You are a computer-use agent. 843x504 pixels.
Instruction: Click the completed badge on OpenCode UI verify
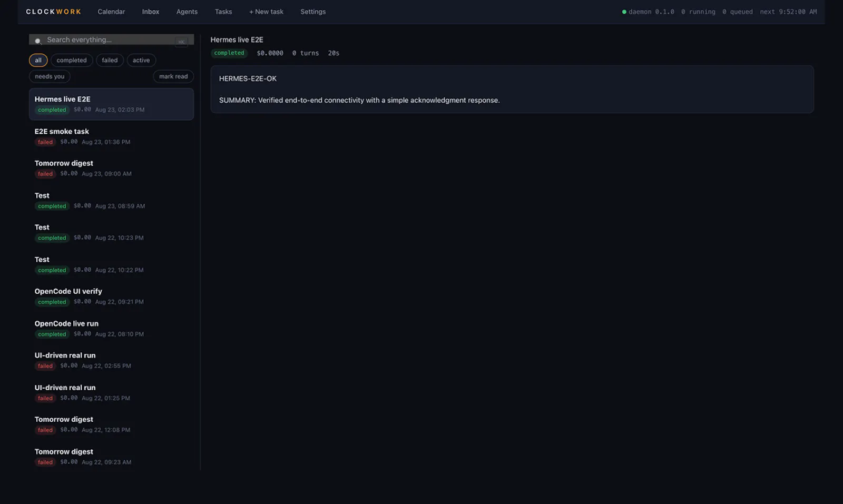(52, 302)
